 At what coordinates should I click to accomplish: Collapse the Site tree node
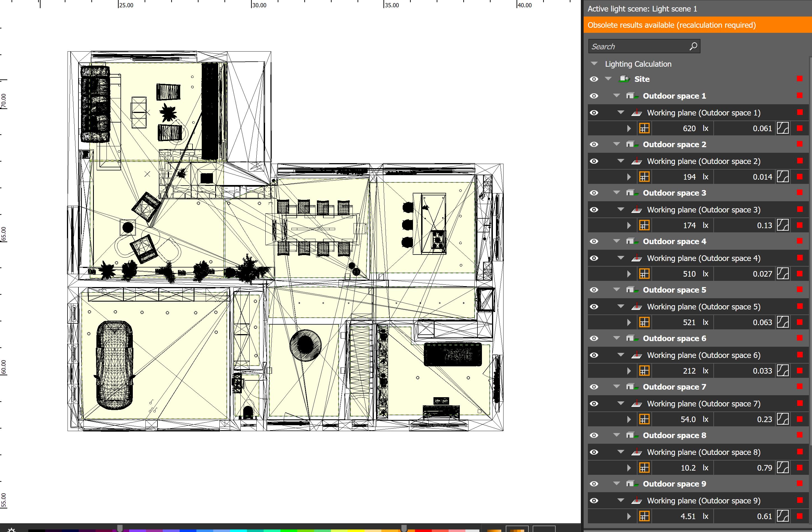pos(608,79)
